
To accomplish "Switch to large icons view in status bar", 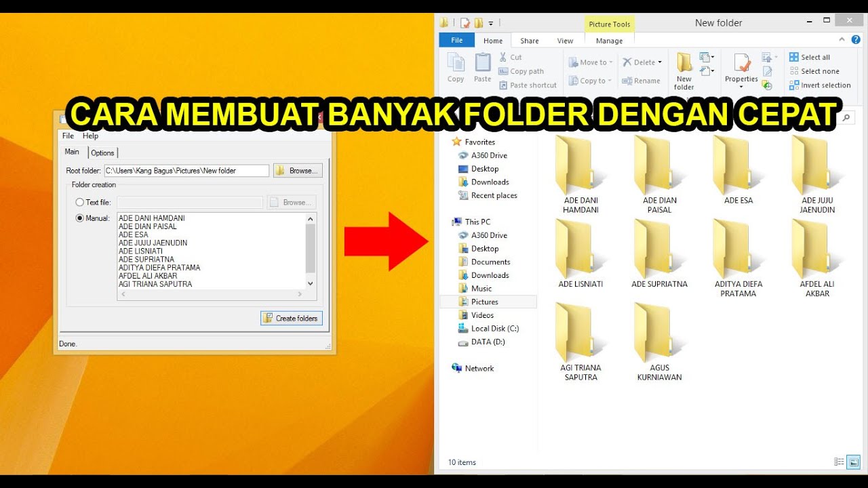I will [853, 462].
